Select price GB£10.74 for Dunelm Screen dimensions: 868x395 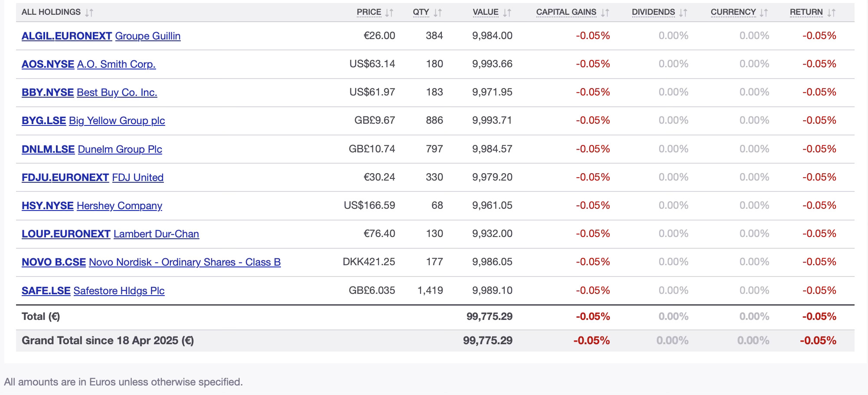(372, 149)
